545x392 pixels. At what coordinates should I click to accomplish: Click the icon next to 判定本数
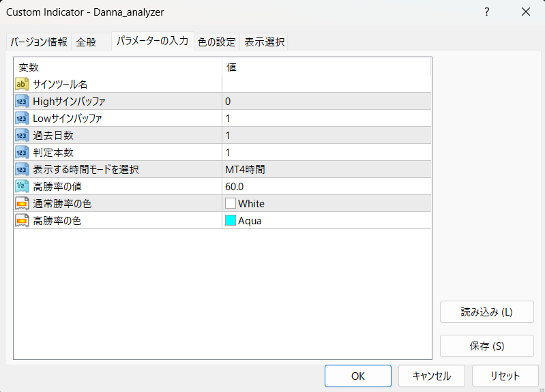[22, 152]
